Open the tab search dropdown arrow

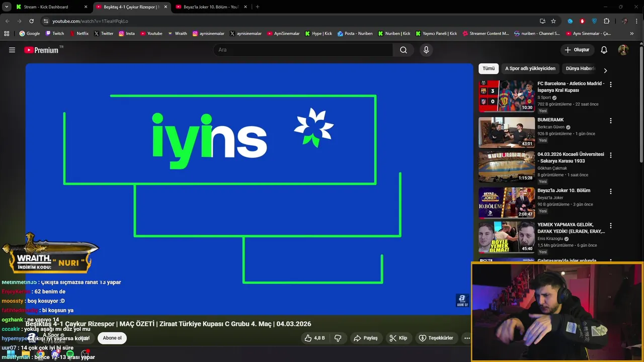(7, 7)
